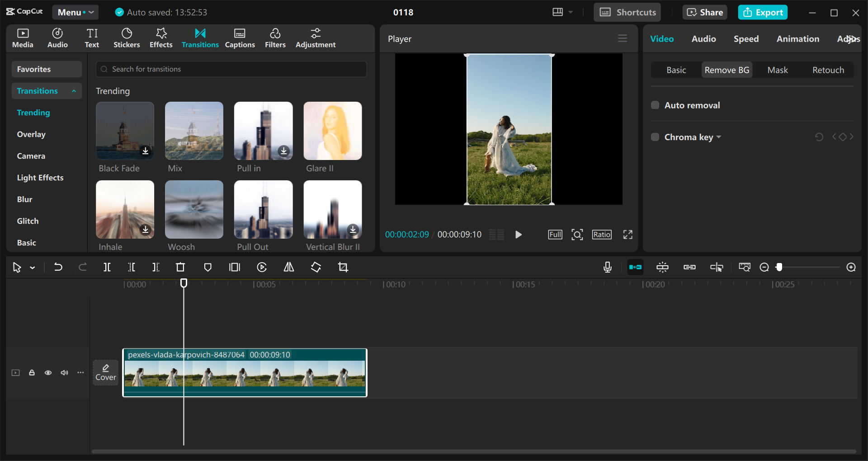Viewport: 868px width, 461px height.
Task: Switch to the Mask tab
Action: (x=777, y=70)
